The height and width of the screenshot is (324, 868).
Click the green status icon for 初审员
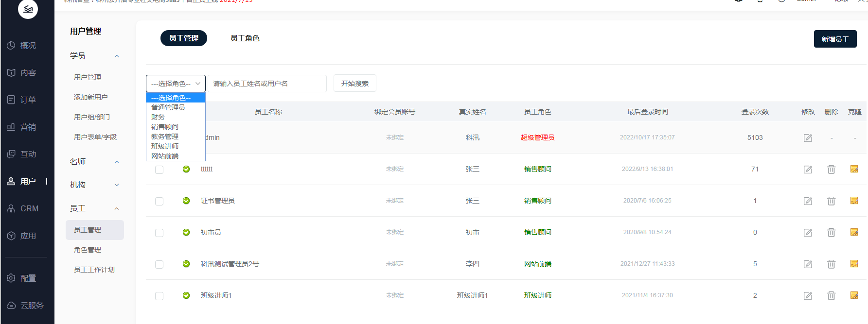(186, 232)
